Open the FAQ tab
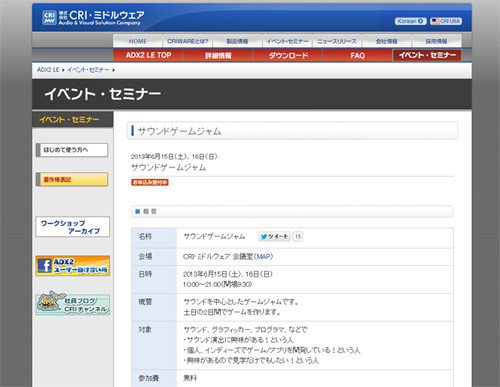 (358, 55)
